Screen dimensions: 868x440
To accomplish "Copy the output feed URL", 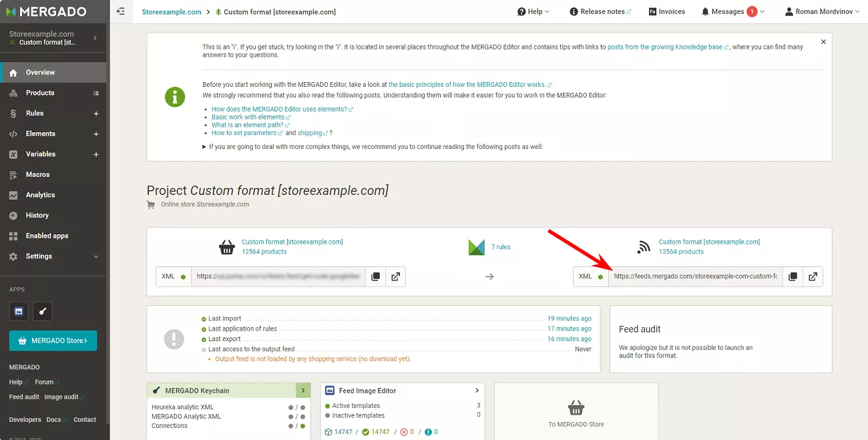I will pos(793,276).
